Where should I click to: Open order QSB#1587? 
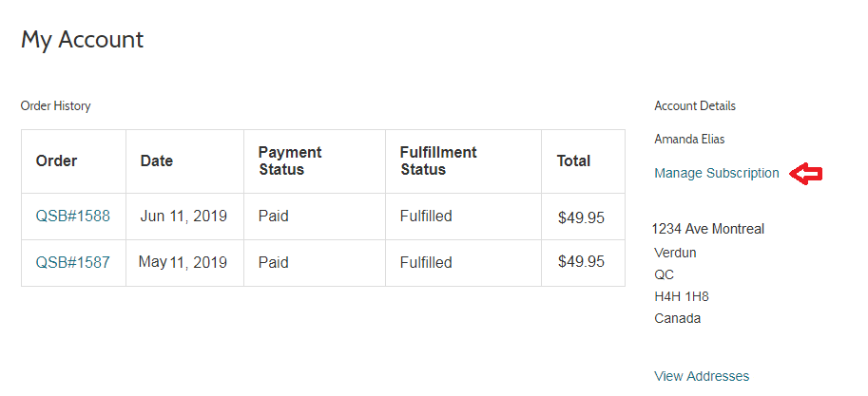(x=72, y=262)
